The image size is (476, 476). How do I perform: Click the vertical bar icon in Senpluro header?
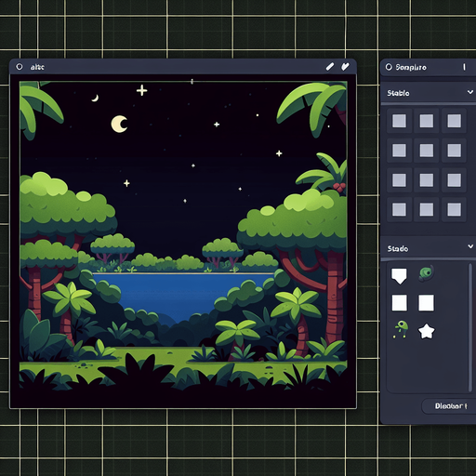click(x=464, y=67)
